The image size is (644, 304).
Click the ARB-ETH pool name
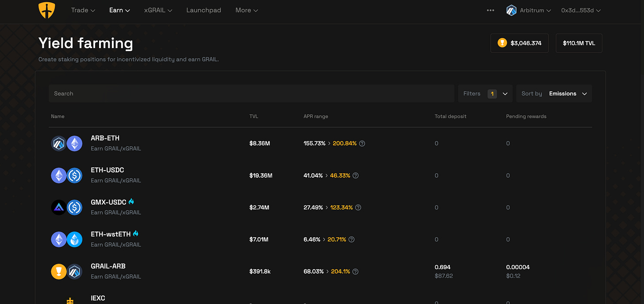click(105, 138)
